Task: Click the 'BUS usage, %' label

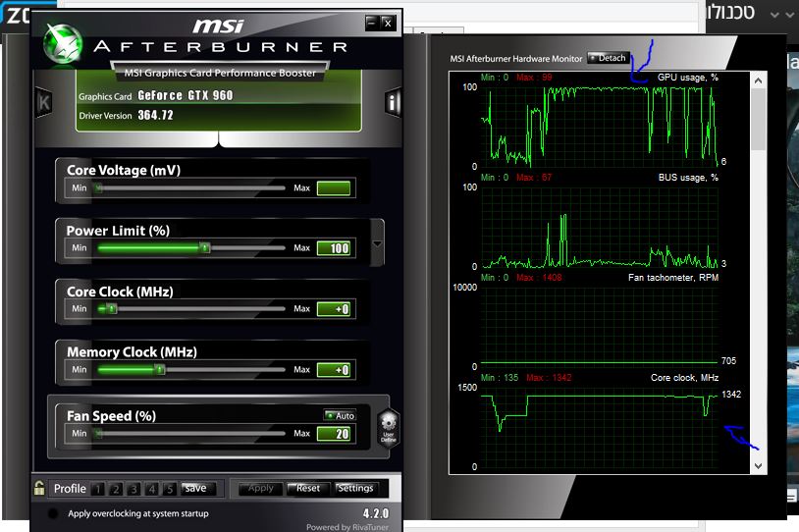Action: point(688,178)
